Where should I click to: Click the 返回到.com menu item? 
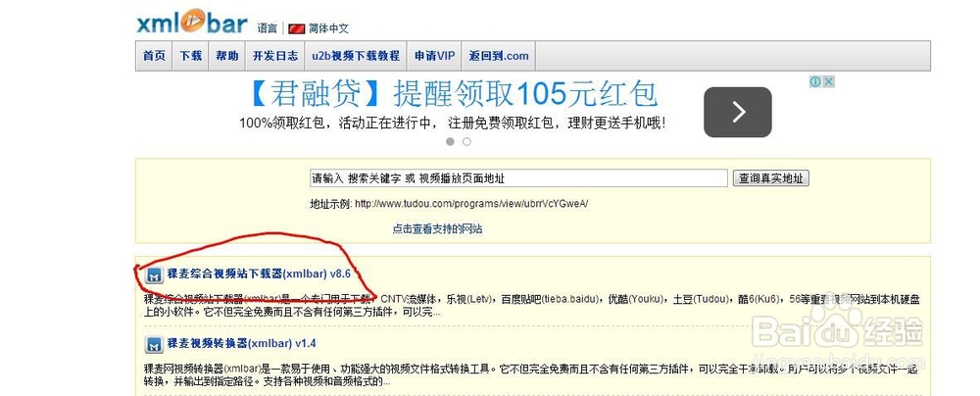[499, 56]
